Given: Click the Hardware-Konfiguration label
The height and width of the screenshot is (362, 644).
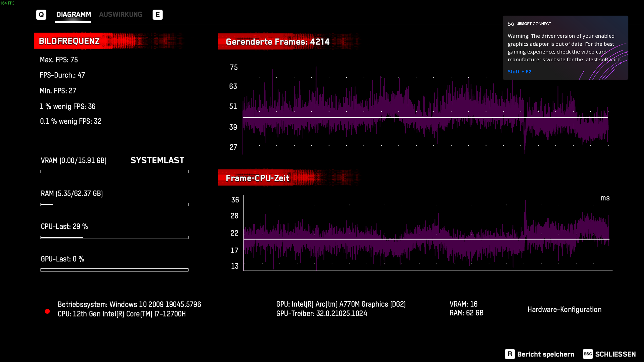Looking at the screenshot, I should point(565,309).
